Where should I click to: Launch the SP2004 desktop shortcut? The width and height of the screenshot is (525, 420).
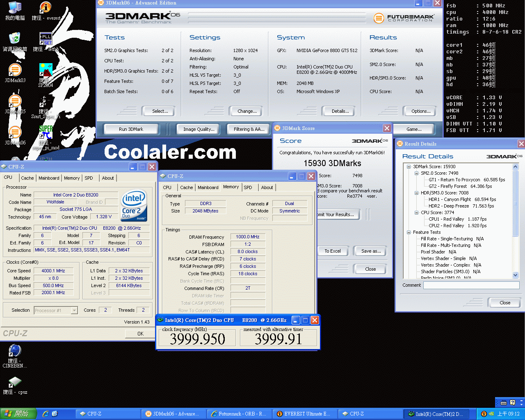point(46,71)
